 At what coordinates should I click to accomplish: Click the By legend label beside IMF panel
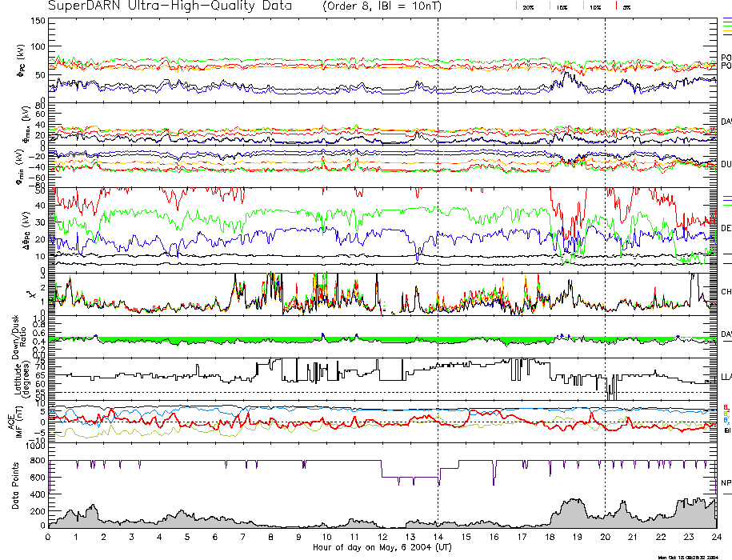point(726,413)
